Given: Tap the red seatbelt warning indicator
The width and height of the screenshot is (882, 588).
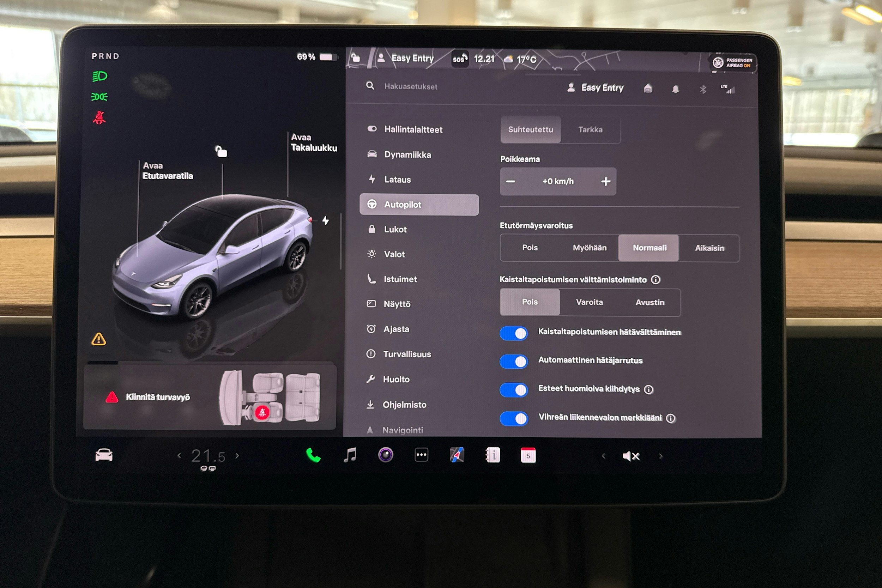Looking at the screenshot, I should click(99, 118).
